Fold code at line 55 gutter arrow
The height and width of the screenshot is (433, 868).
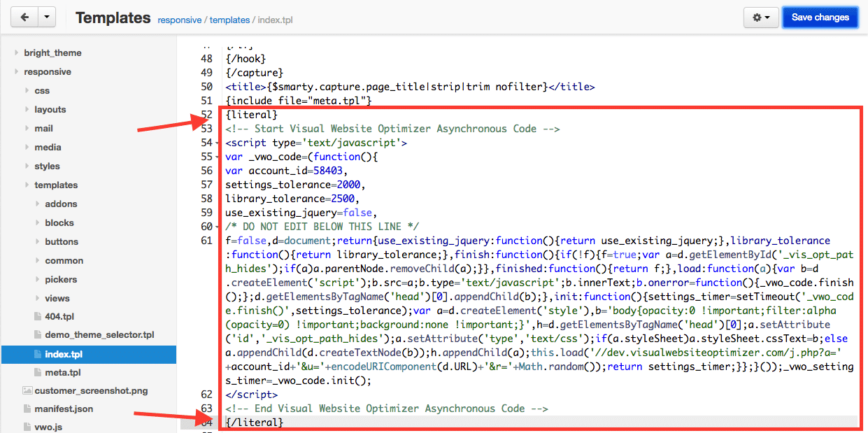(x=215, y=157)
